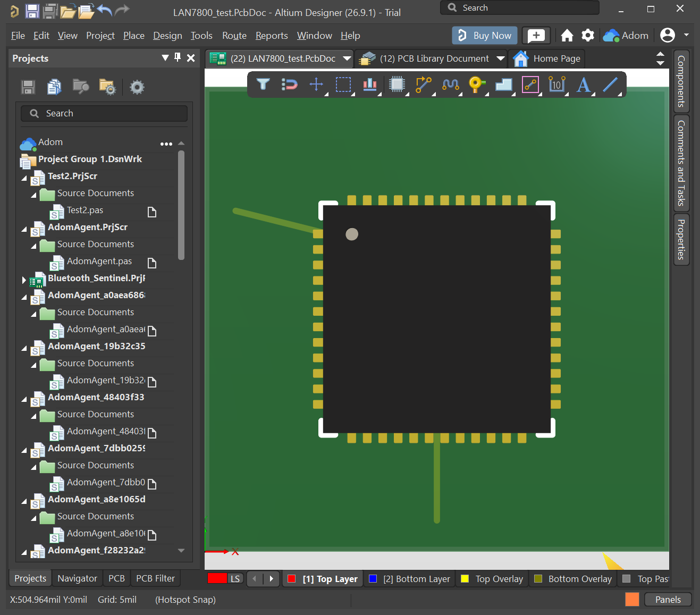Open Settings gear in top bar
Screen dimensions: 700x615
(x=587, y=35)
